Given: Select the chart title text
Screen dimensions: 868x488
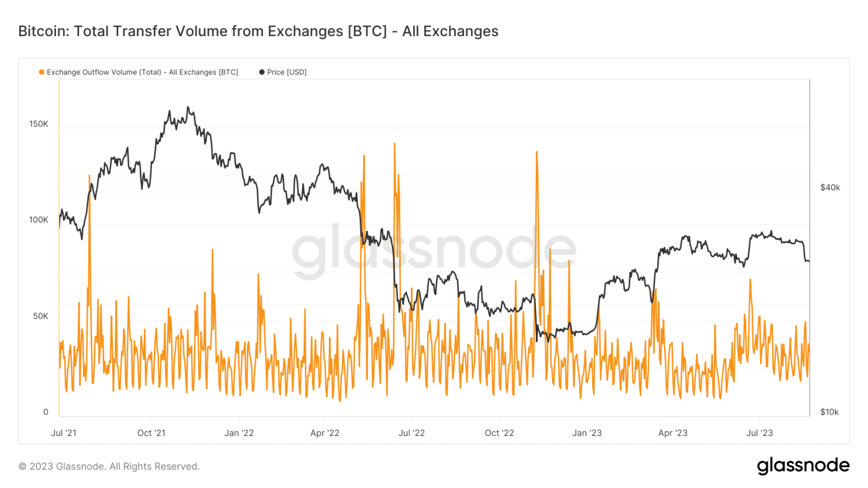Looking at the screenshot, I should 258,31.
